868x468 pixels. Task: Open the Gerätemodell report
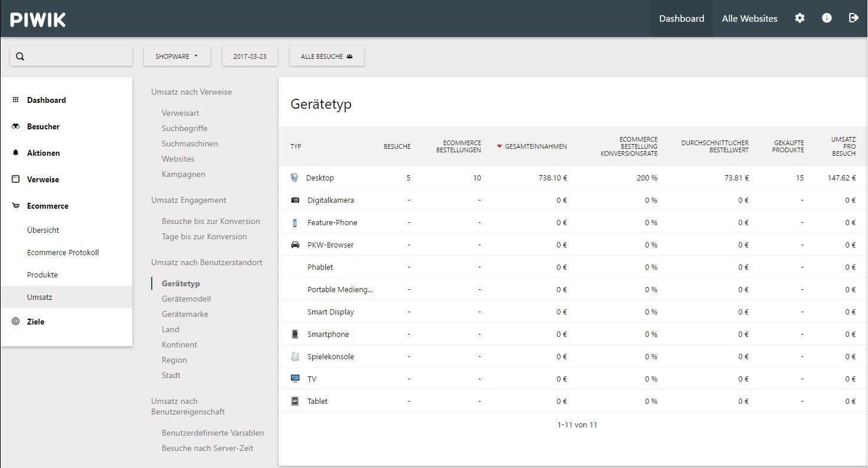click(x=186, y=299)
